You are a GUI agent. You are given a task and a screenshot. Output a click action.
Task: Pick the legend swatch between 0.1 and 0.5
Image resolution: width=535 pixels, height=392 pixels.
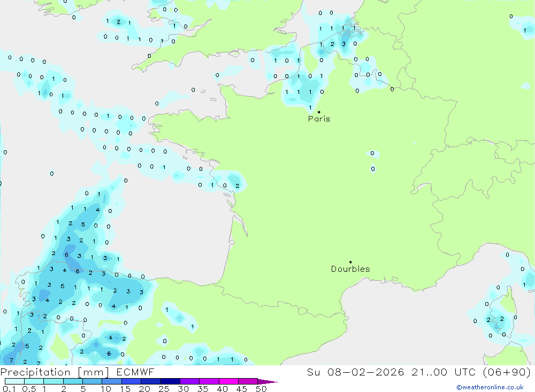tap(14, 381)
